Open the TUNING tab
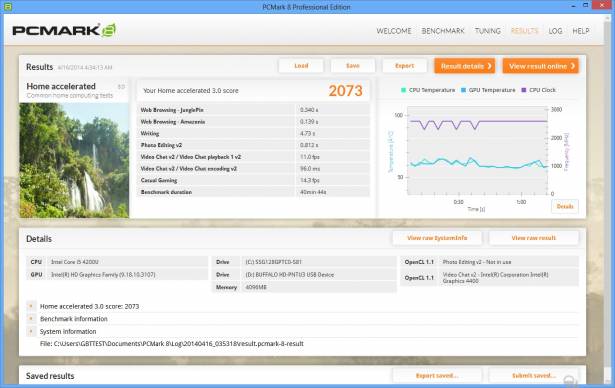This screenshot has height=388, width=615. (488, 31)
